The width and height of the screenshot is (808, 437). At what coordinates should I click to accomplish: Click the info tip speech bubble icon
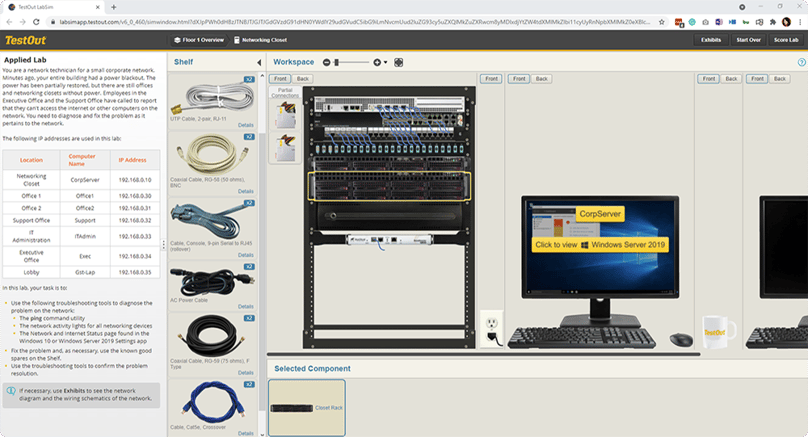[11, 391]
